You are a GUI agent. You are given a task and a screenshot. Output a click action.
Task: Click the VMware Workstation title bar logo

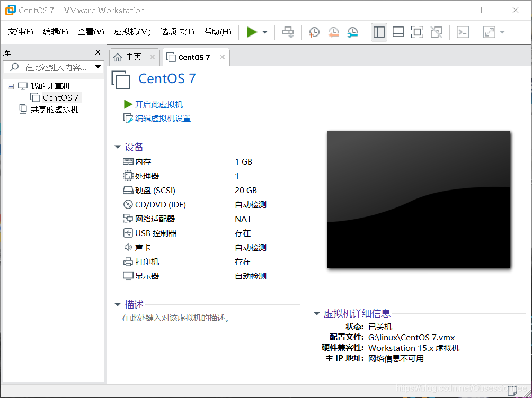pyautogui.click(x=11, y=10)
